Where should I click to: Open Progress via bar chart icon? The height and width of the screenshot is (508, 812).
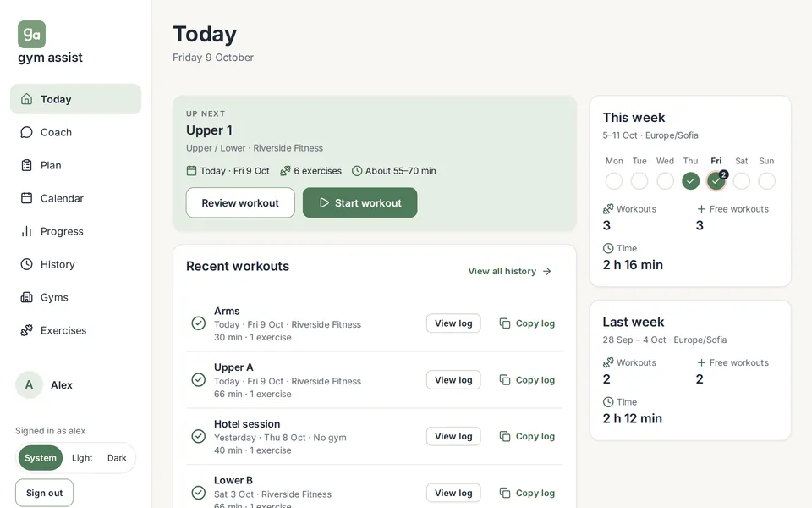coord(26,231)
